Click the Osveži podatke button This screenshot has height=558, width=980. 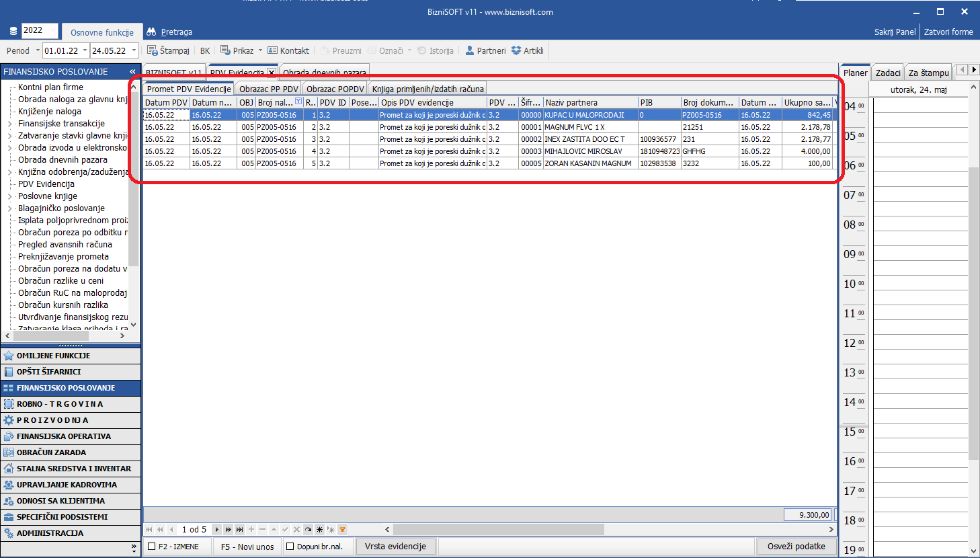pos(796,547)
